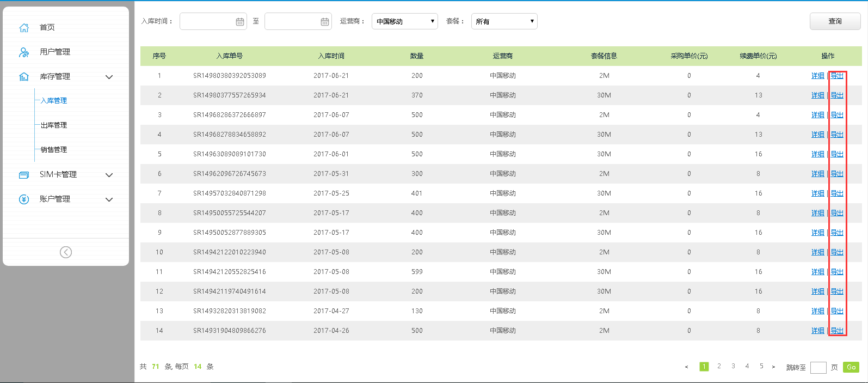Click the 查询 search button

(835, 21)
